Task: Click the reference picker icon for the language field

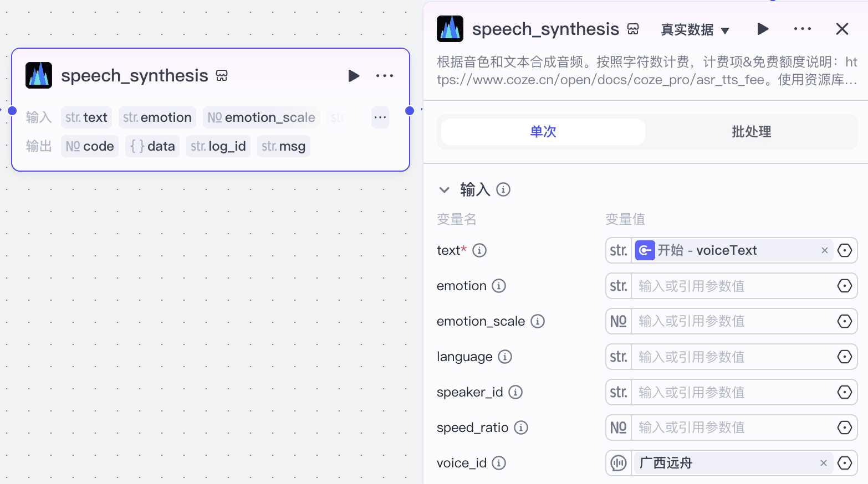Action: [x=845, y=357]
